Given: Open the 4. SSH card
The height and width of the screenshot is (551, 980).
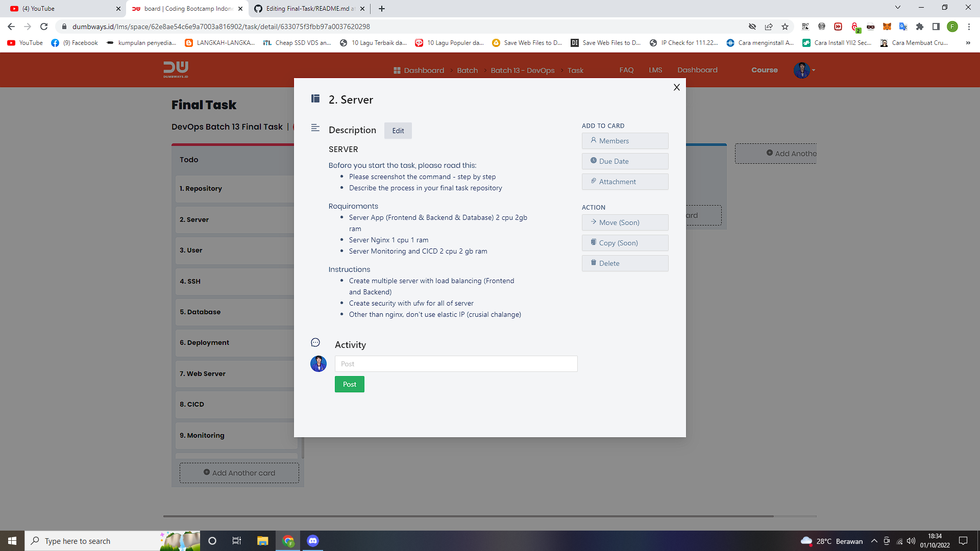Looking at the screenshot, I should point(235,282).
